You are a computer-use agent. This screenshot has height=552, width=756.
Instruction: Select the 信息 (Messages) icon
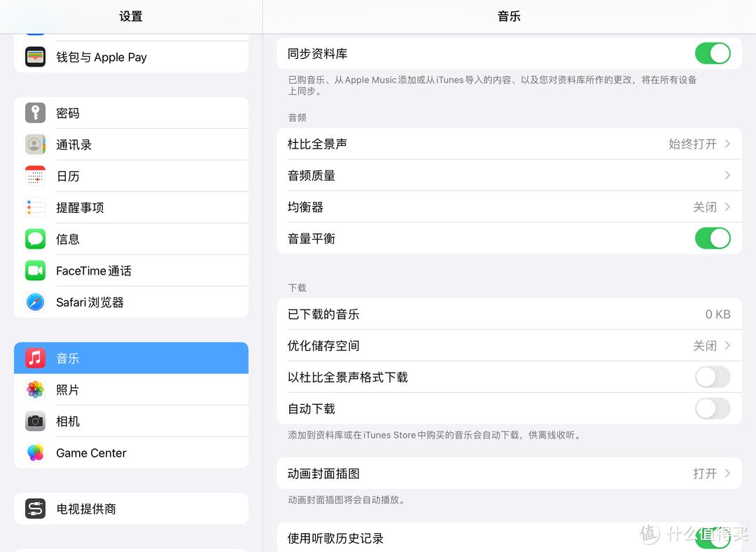[35, 239]
